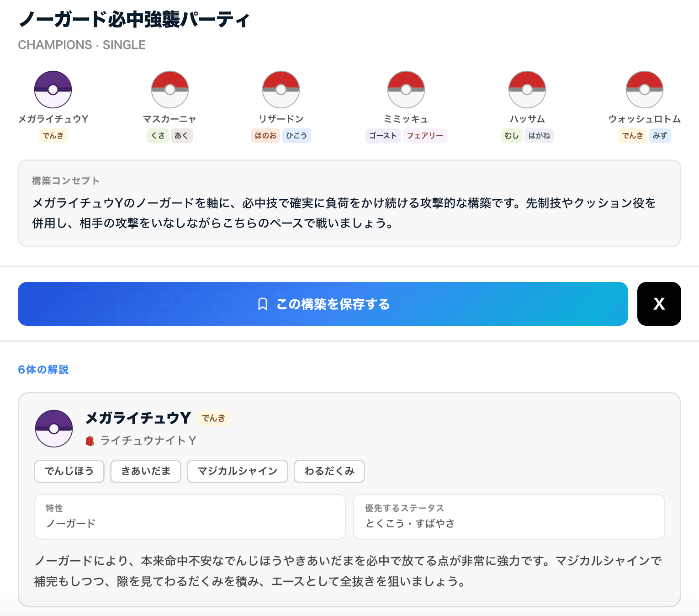Image resolution: width=699 pixels, height=616 pixels.
Task: Share to X with the black X button
Action: pyautogui.click(x=659, y=304)
